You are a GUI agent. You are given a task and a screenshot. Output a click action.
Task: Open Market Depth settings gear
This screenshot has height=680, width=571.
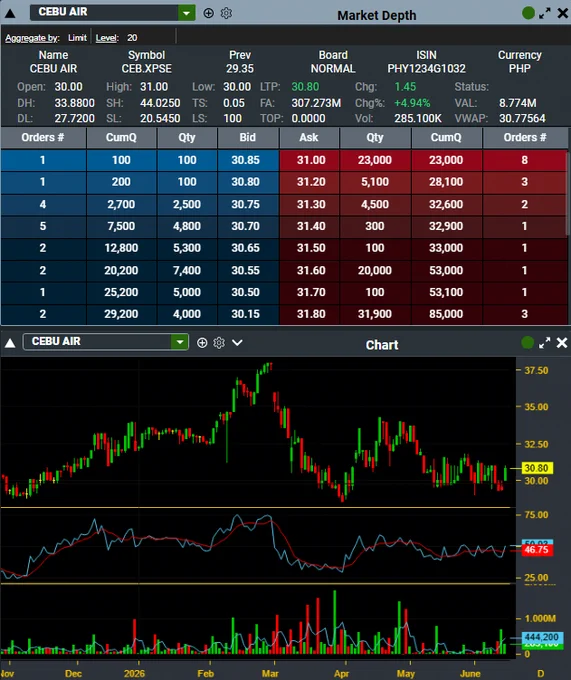[x=226, y=13]
